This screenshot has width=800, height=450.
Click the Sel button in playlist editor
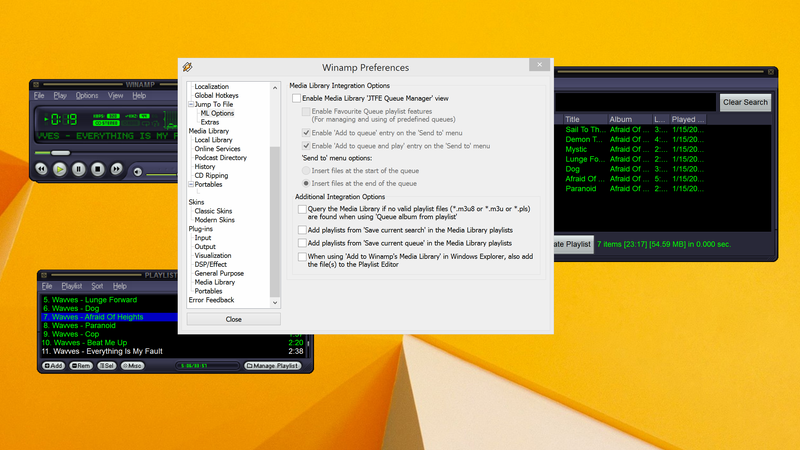[x=107, y=366]
